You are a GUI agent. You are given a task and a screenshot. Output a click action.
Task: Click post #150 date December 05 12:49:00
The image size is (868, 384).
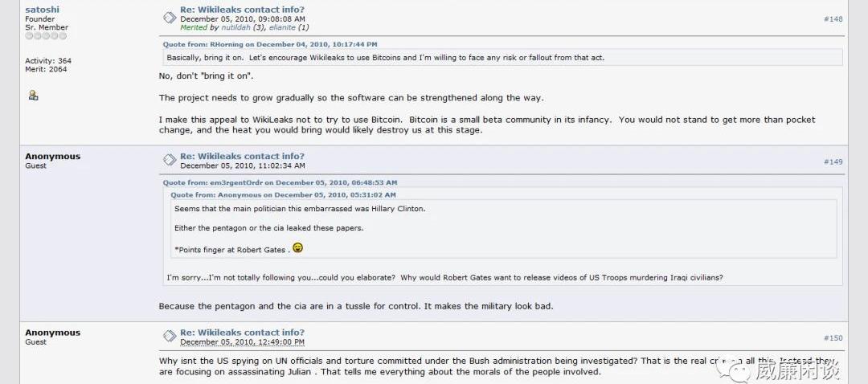(x=242, y=342)
